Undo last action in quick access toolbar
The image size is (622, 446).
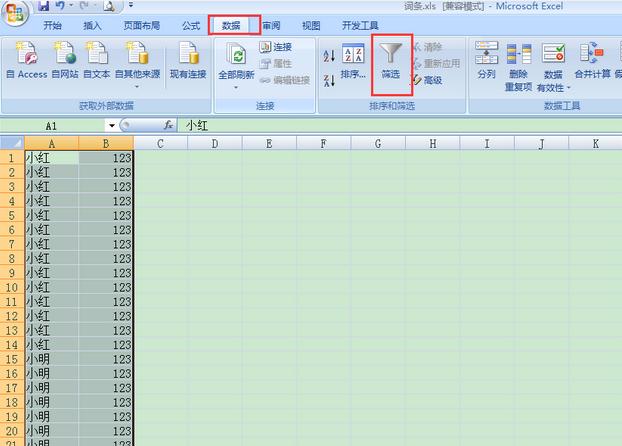pos(60,6)
